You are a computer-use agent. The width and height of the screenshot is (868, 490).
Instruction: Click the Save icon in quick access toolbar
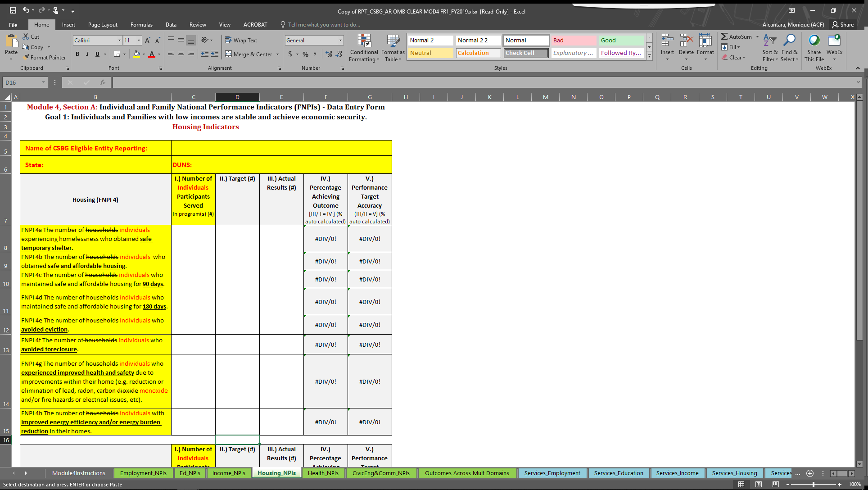pyautogui.click(x=13, y=10)
